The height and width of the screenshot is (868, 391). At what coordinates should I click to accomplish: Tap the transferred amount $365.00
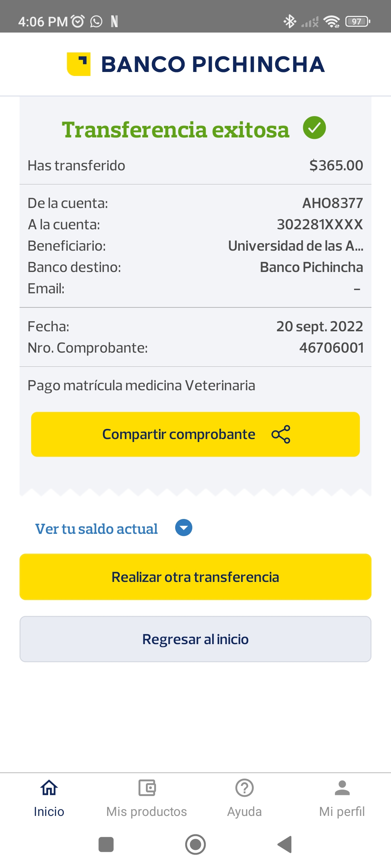tap(336, 165)
